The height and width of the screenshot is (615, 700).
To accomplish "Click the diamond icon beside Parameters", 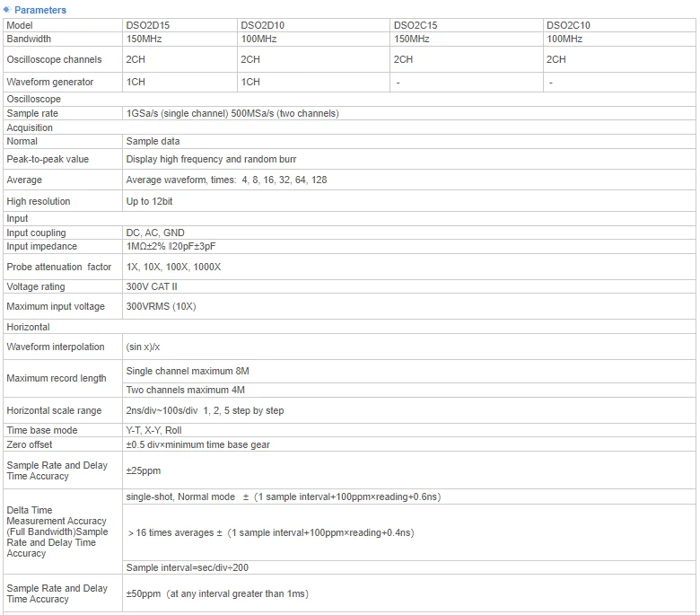I will click(x=6, y=9).
